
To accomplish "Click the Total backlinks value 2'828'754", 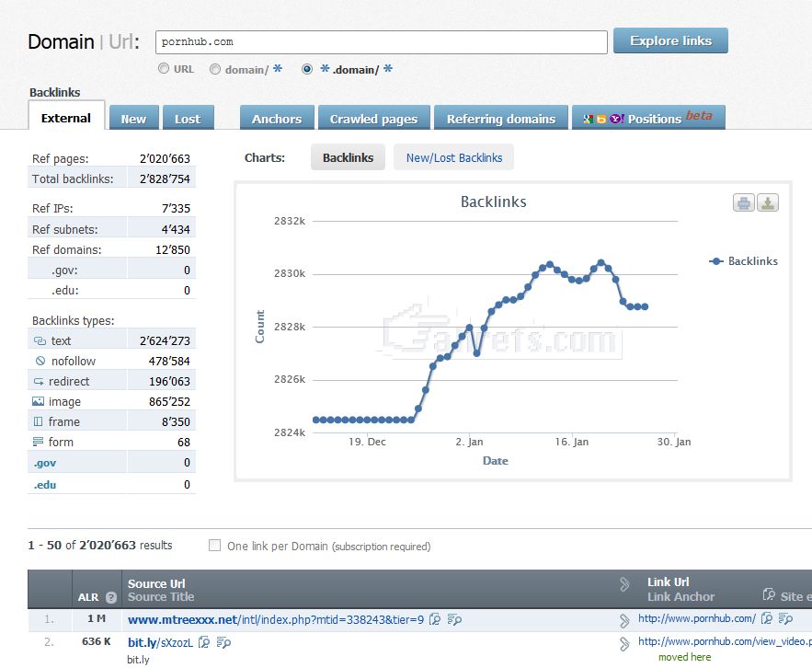I will 165,179.
